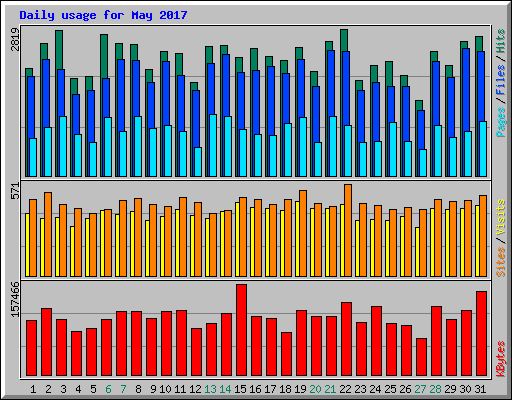This screenshot has width=512, height=400.
Task: Click day 9 on the x-axis
Action: 153,389
